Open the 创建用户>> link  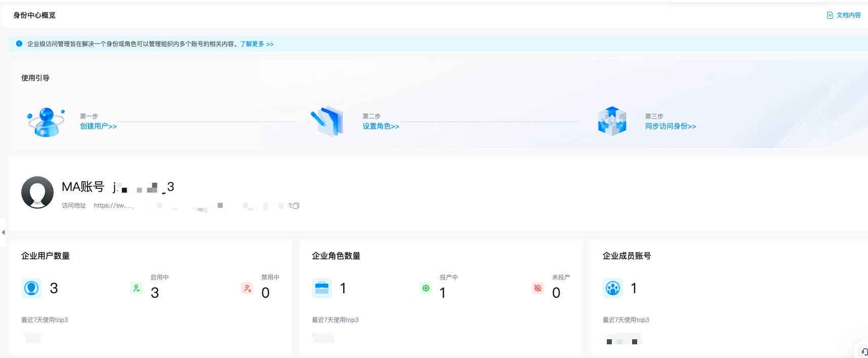(x=98, y=127)
